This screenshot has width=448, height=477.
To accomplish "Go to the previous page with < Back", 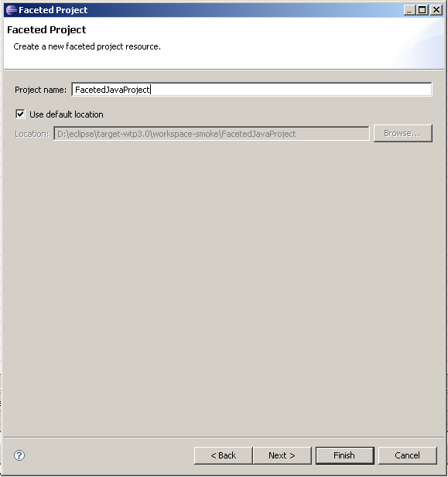I will pyautogui.click(x=224, y=455).
